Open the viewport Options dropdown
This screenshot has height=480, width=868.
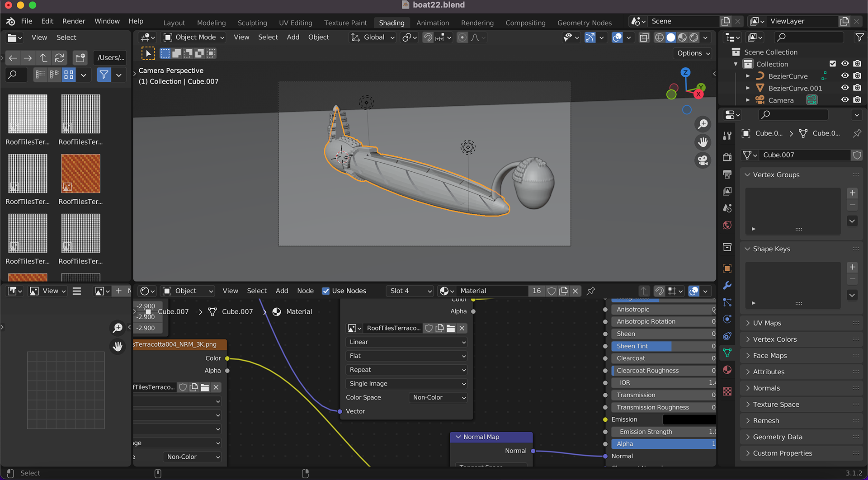click(x=693, y=53)
